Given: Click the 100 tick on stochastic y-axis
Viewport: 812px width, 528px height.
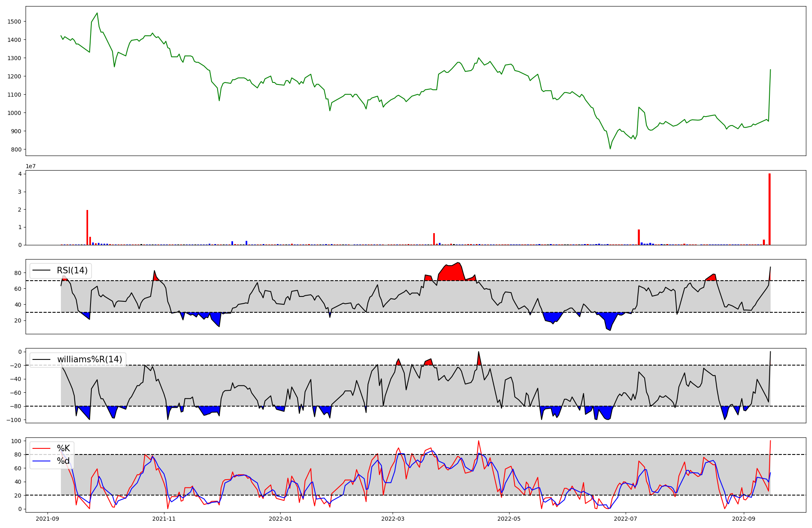Looking at the screenshot, I should click(x=16, y=441).
